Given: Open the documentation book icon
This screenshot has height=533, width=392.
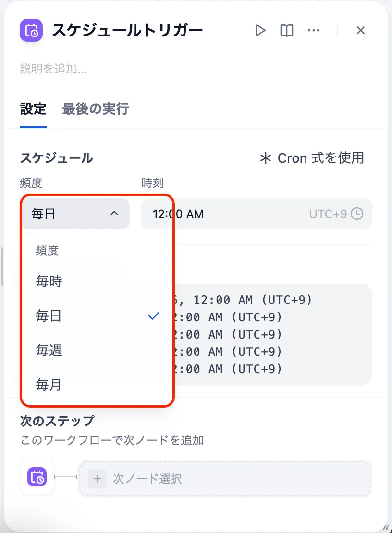Looking at the screenshot, I should tap(287, 31).
